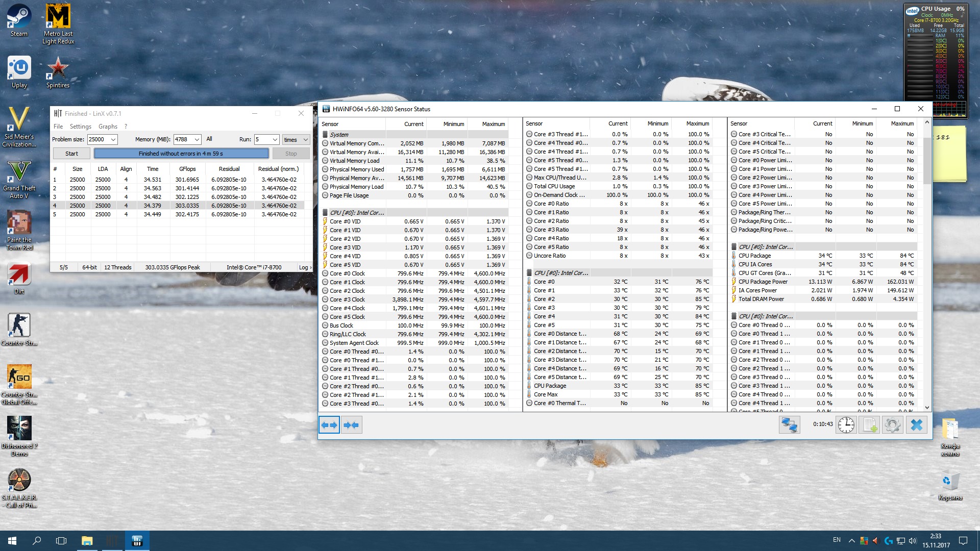Open File Explorer from the taskbar
The height and width of the screenshot is (551, 980).
(87, 541)
